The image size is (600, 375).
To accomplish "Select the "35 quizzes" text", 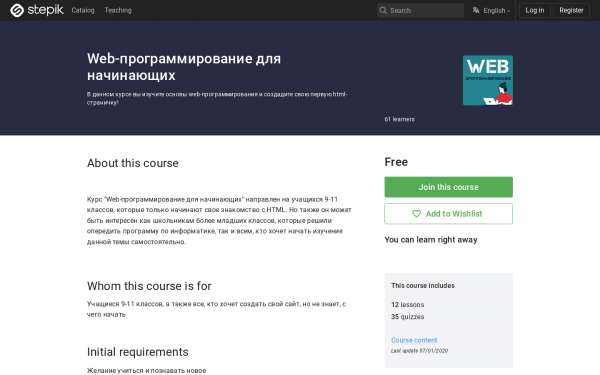I will (408, 317).
